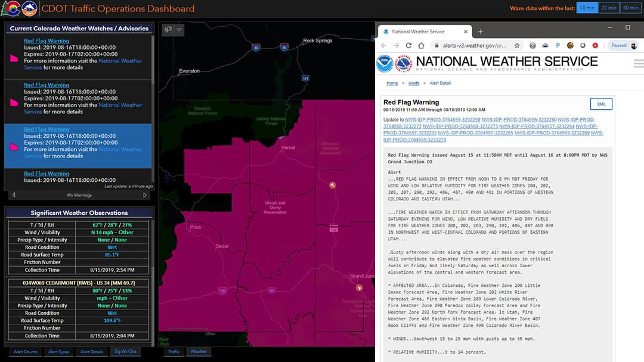
Task: Select the 10 min Waze data option
Action: coord(587,8)
